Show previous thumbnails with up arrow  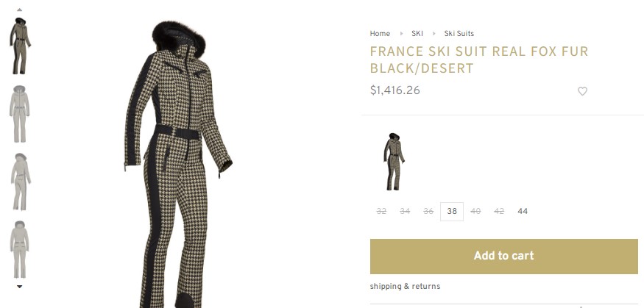[19, 10]
